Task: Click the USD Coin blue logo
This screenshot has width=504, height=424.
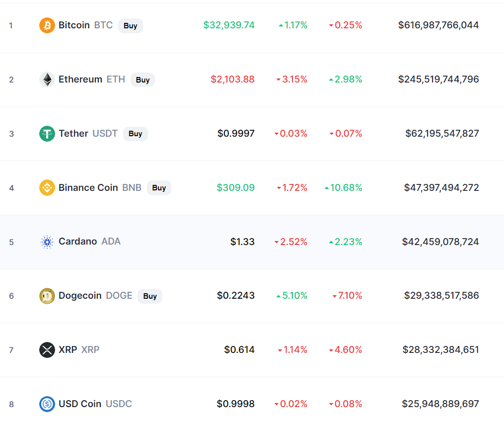Action: (47, 404)
